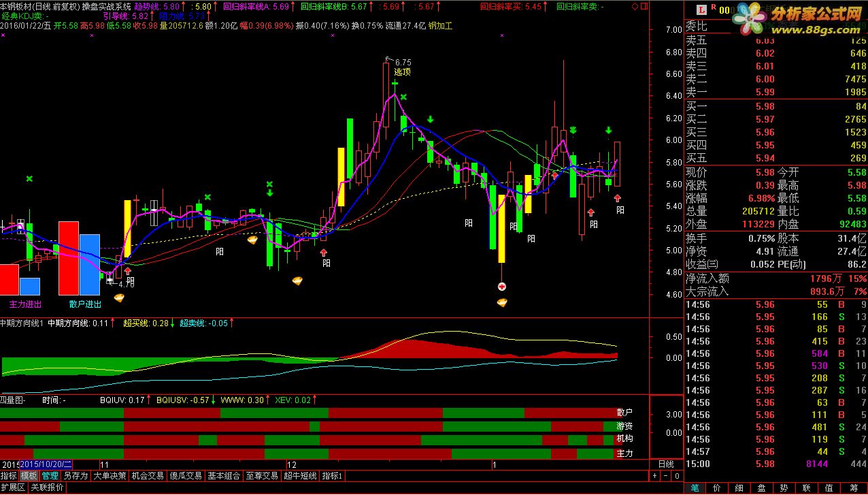Select the 笔 tab in quote panel
The width and height of the screenshot is (868, 495).
coord(695,488)
